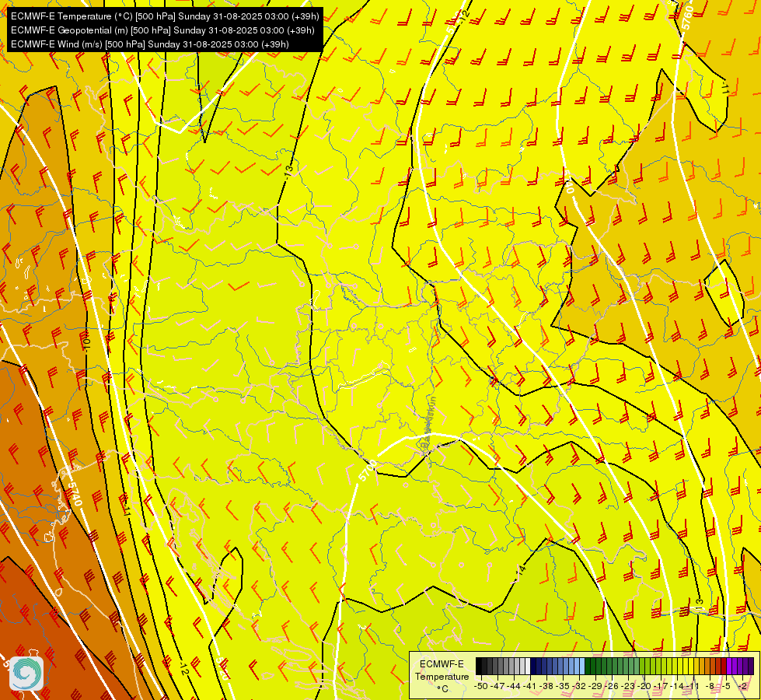Select the ECMWF-E Temperature 500 hPa title line
761x700 pixels.
(165, 16)
